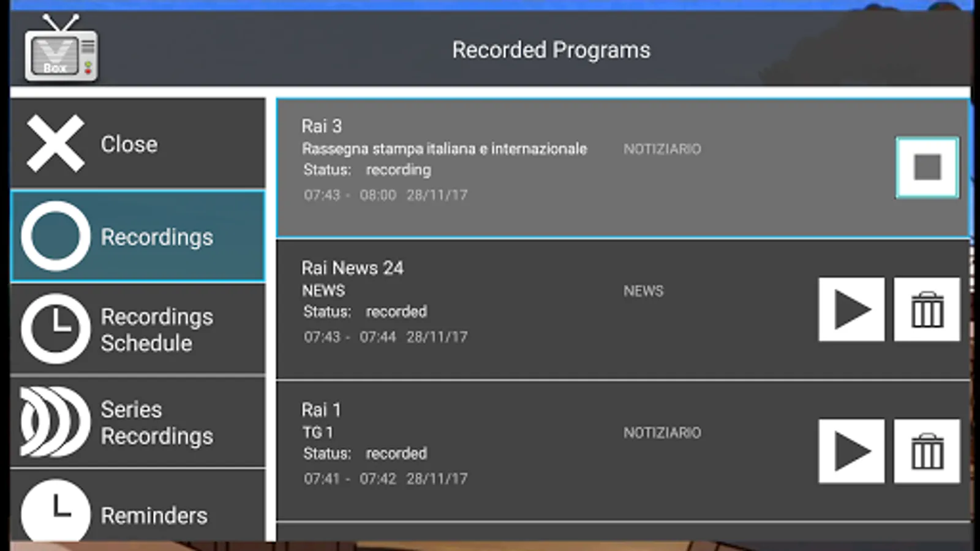Screen dimensions: 980x551
Task: Click the NOTIZIARIO genre label for Rai 3
Action: [662, 149]
